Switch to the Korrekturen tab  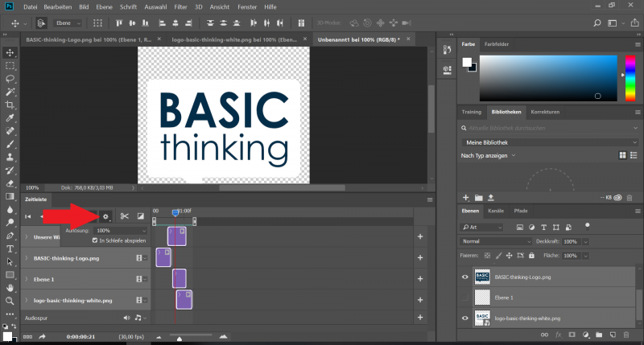pos(545,112)
